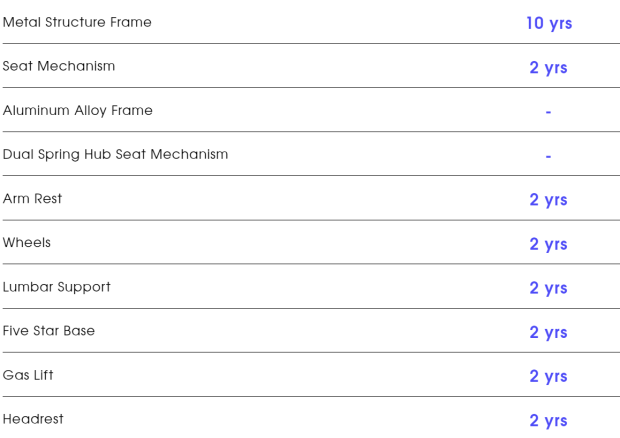This screenshot has height=438, width=620.
Task: Select the Wheels 2 yrs value
Action: [x=548, y=244]
